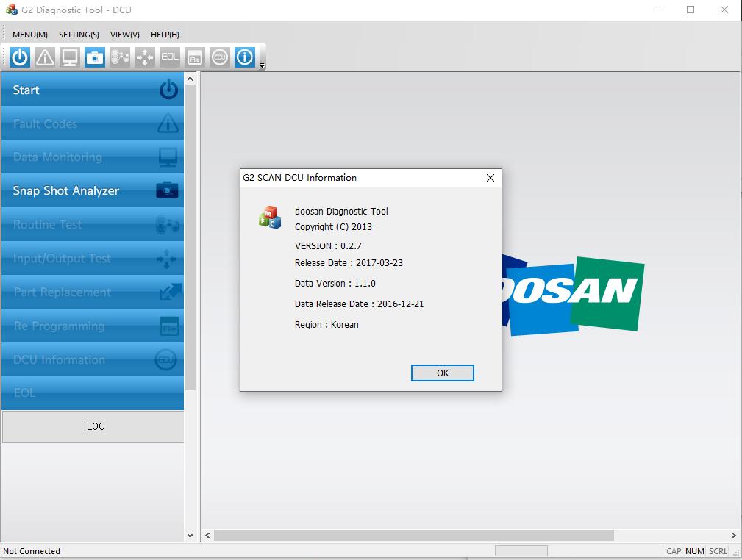Click the ECU information toolbar icon
742x560 pixels.
point(220,58)
